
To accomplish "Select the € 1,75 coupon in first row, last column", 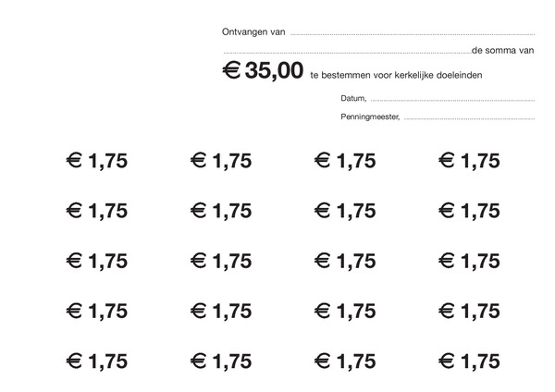I will point(469,161).
